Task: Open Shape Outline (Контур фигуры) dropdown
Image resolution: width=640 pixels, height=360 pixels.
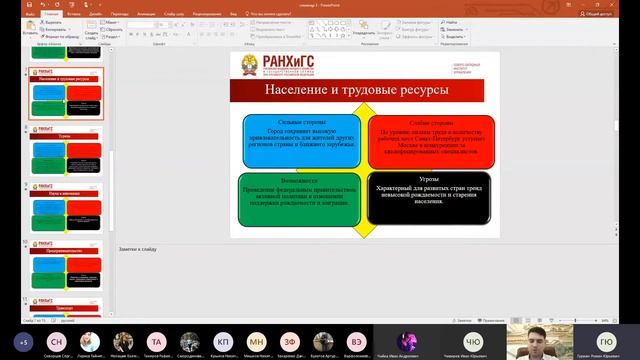Action: point(413,29)
